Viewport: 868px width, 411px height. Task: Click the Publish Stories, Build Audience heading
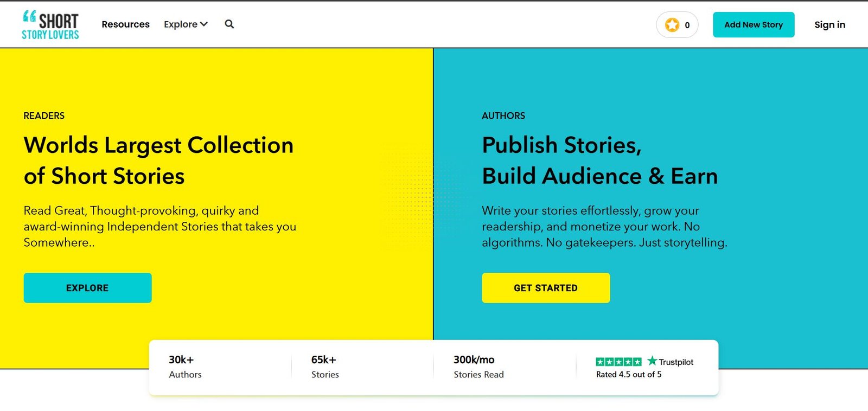click(599, 160)
